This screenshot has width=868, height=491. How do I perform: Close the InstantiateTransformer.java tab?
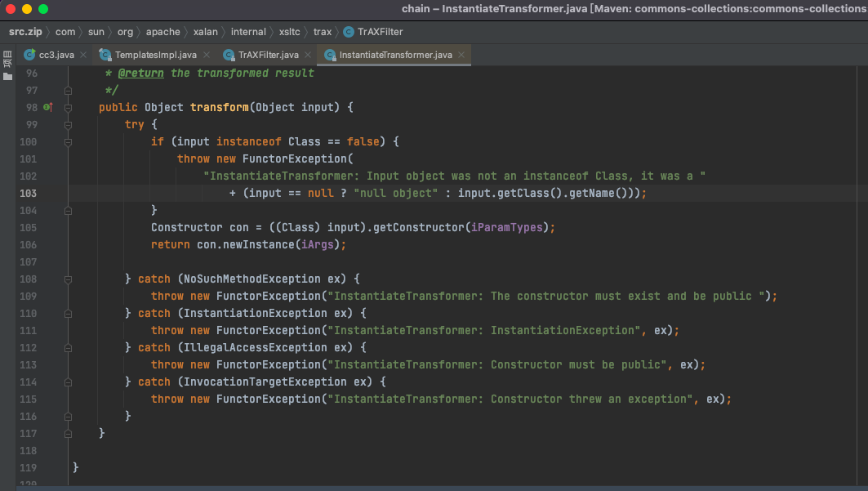click(x=461, y=55)
